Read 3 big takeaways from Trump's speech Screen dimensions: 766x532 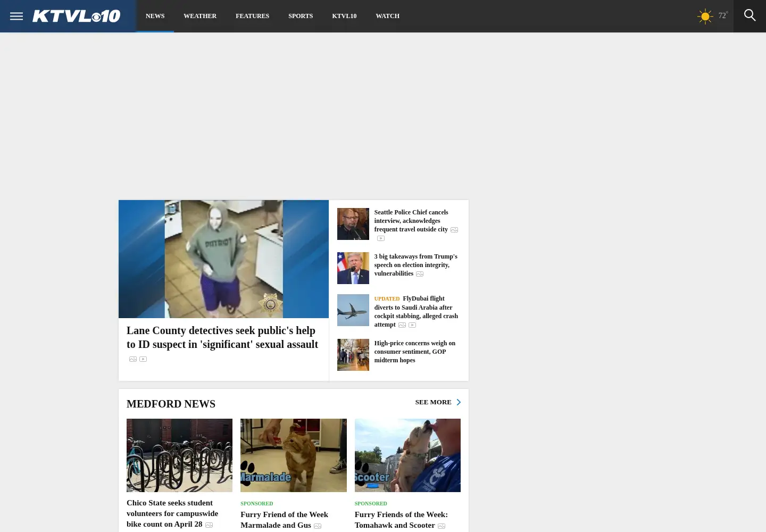416,265
